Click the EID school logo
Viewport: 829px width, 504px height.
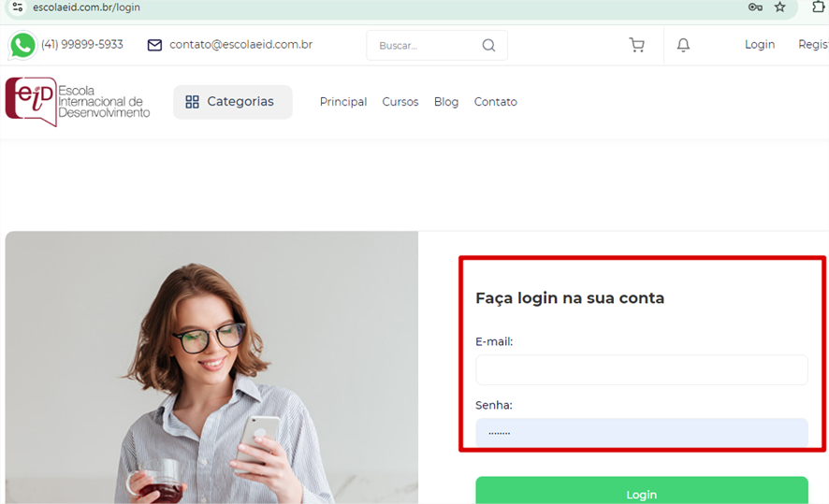click(77, 101)
